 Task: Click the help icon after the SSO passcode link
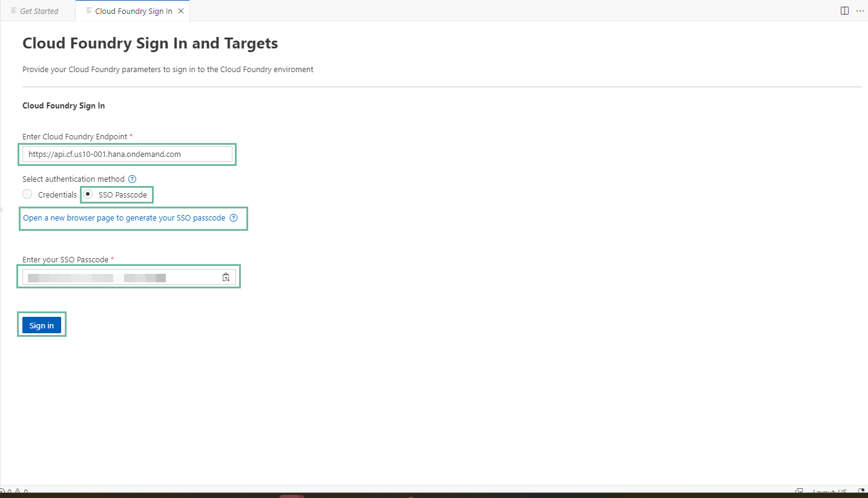point(234,218)
